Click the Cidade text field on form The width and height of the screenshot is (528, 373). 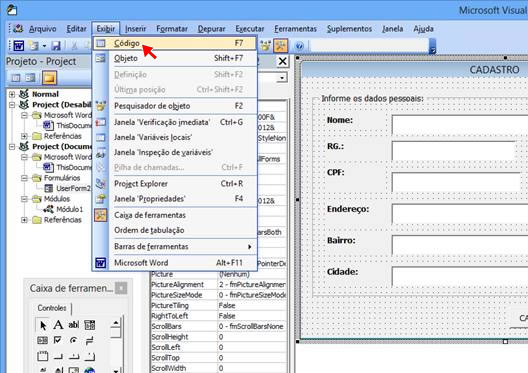point(460,277)
